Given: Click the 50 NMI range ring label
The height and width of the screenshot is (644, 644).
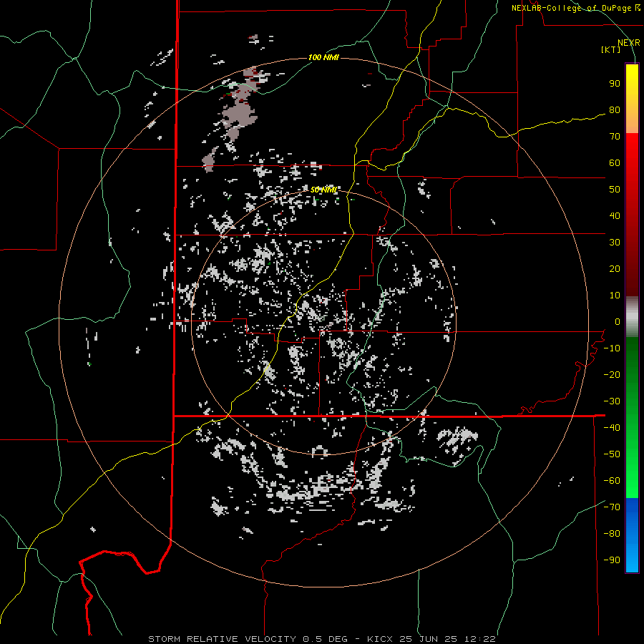Looking at the screenshot, I should [323, 190].
